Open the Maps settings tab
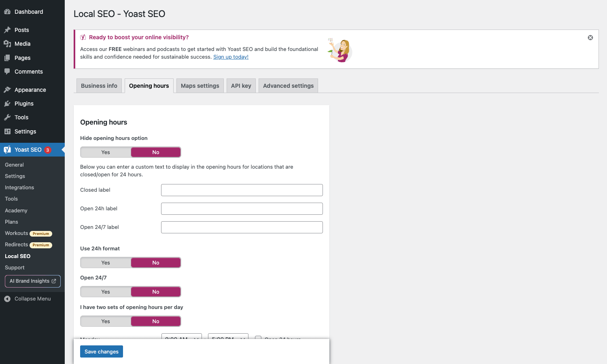607x364 pixels. pos(200,86)
